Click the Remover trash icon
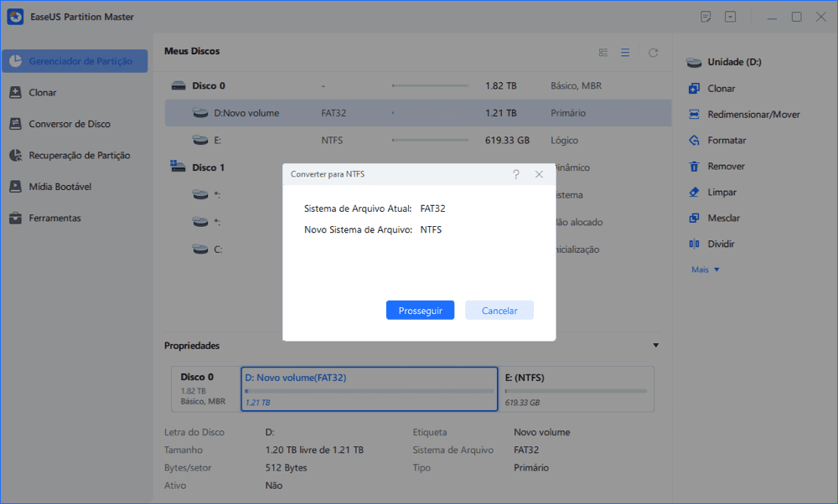Screen dimensions: 838x504 [x=694, y=166]
